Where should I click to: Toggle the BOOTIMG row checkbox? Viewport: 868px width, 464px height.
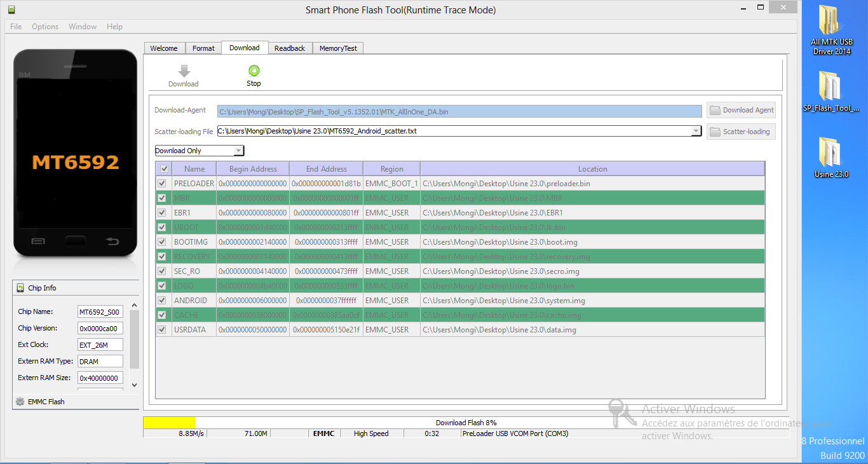[x=162, y=242]
